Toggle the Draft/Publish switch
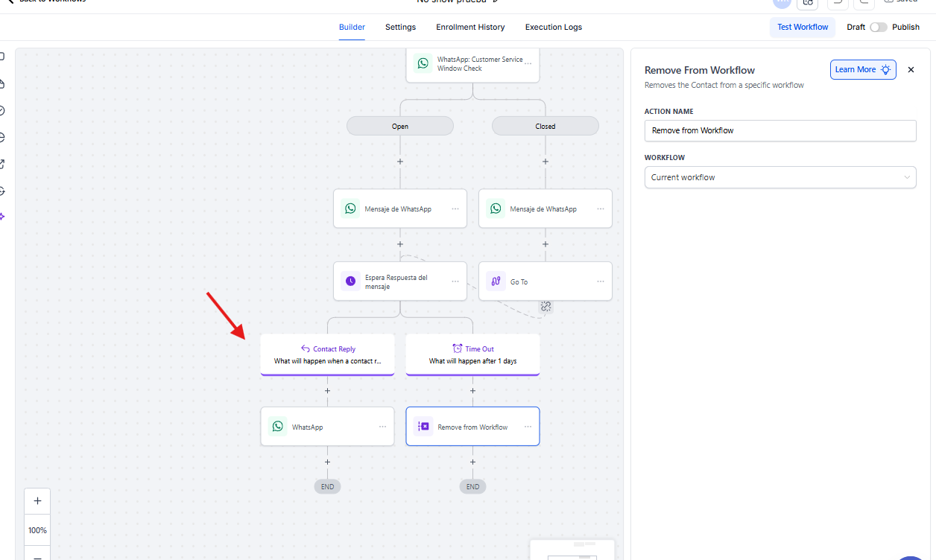Viewport: 936px width, 560px height. click(x=879, y=27)
